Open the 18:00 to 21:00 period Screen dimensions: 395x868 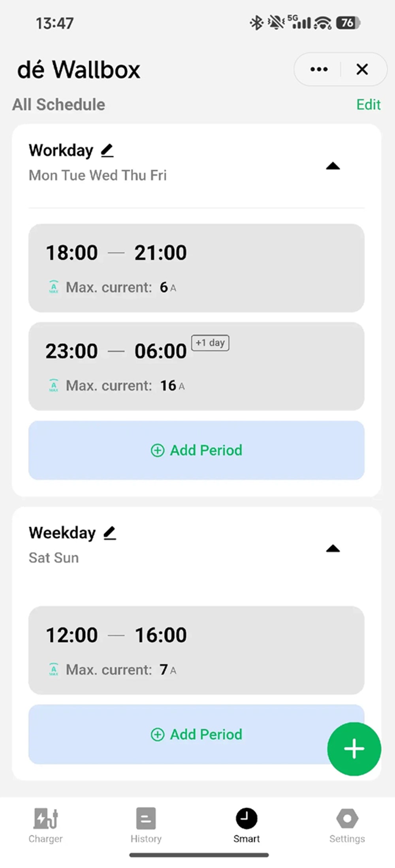click(196, 268)
